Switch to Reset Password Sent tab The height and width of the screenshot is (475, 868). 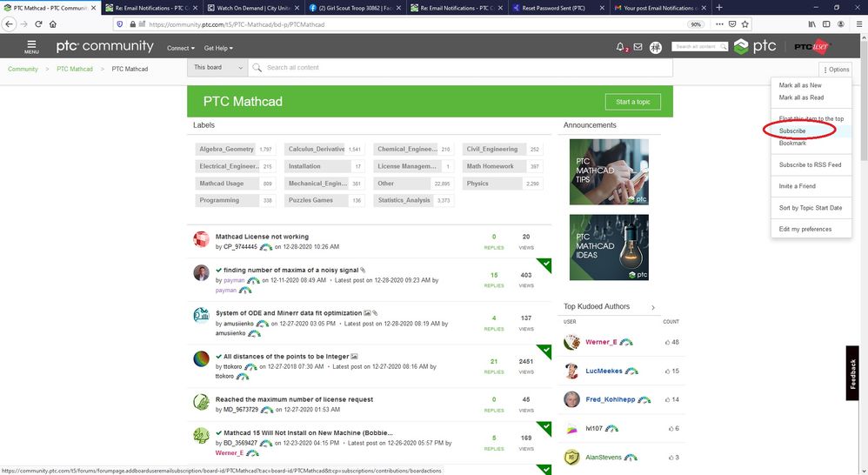pos(558,8)
